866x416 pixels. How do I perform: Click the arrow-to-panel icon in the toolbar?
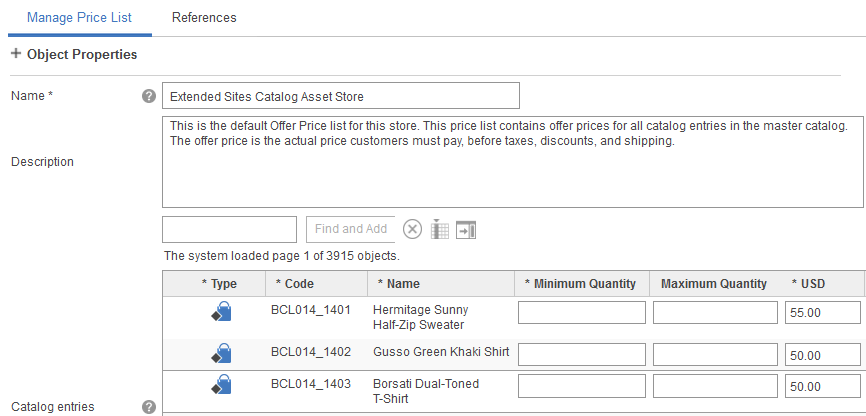pos(466,230)
